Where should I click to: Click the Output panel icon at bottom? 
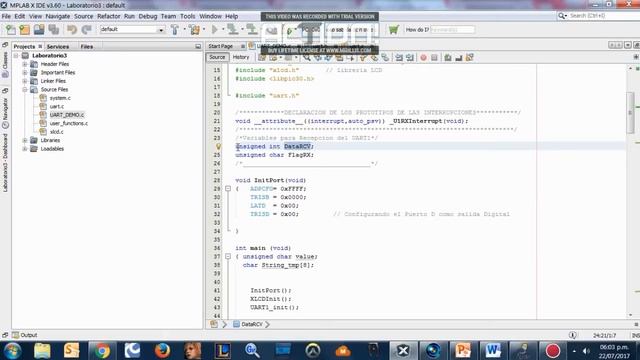pyautogui.click(x=16, y=335)
